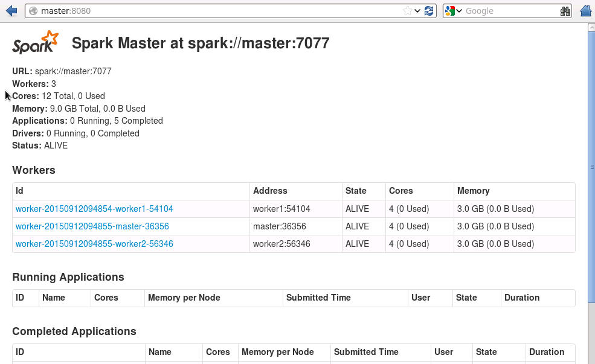
Task: Click the Spark logo
Action: click(x=35, y=42)
